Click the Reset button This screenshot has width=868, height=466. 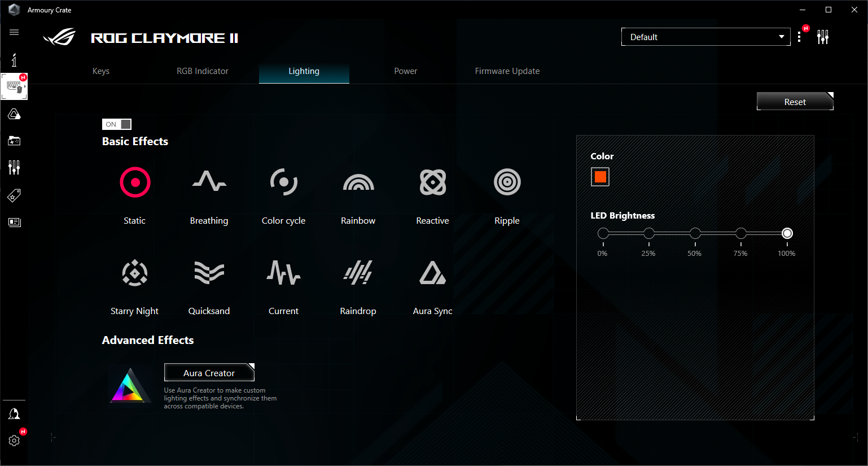(x=795, y=102)
